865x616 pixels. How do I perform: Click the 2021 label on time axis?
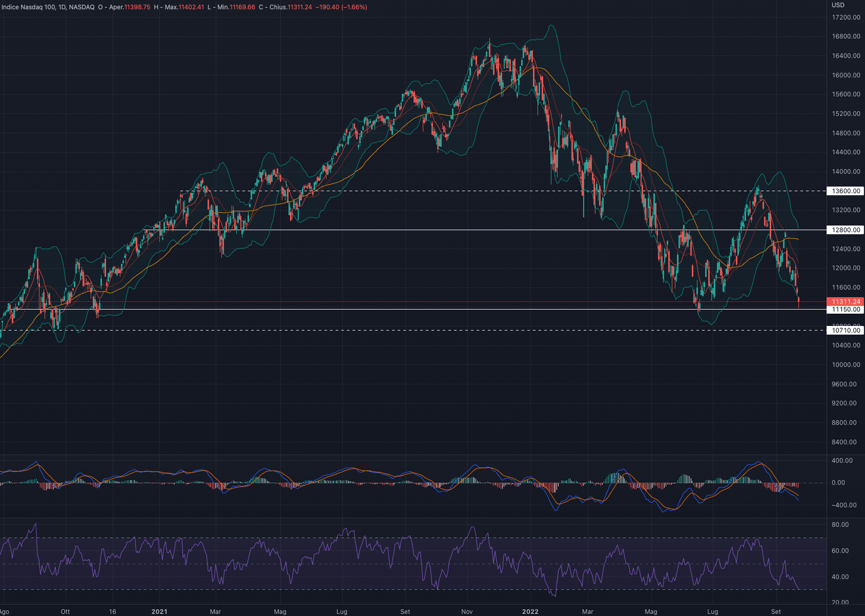pyautogui.click(x=159, y=611)
